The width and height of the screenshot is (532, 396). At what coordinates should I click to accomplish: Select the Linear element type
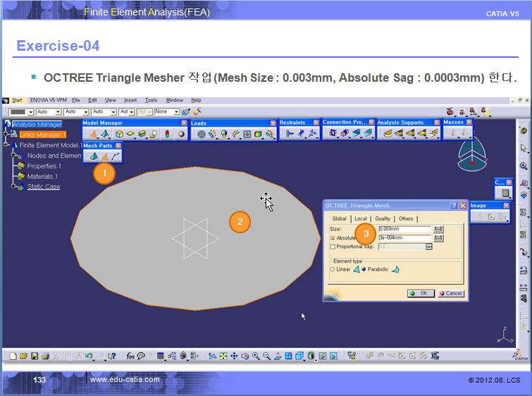[333, 269]
